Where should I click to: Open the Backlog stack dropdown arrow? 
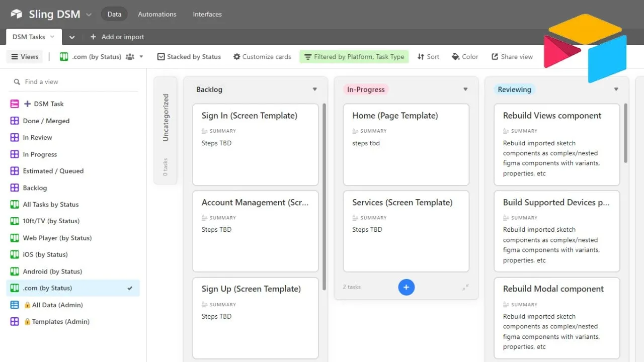[315, 89]
